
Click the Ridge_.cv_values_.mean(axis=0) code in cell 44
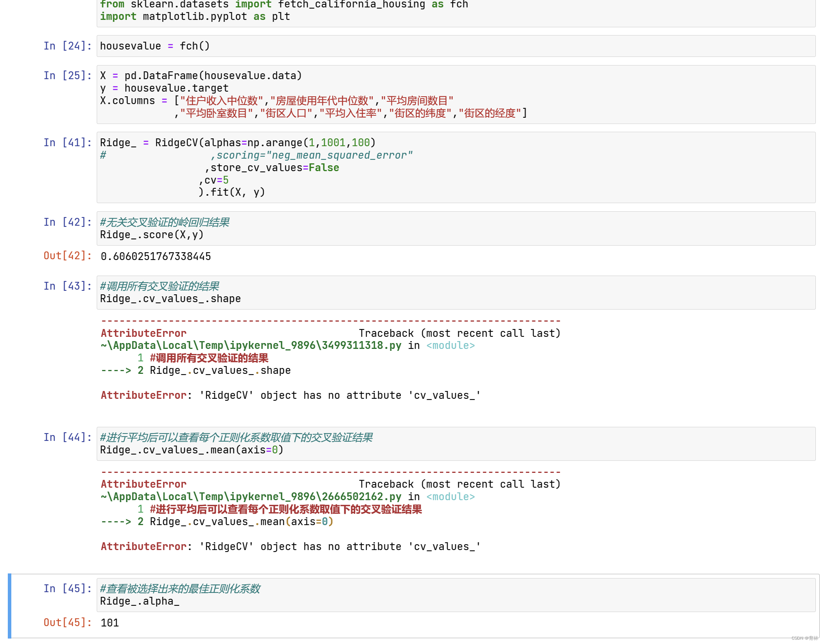[191, 450]
